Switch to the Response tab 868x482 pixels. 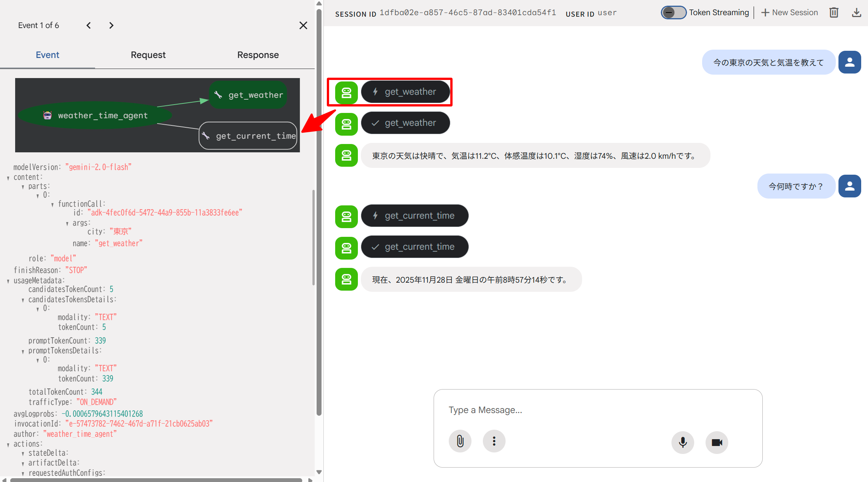pos(258,55)
